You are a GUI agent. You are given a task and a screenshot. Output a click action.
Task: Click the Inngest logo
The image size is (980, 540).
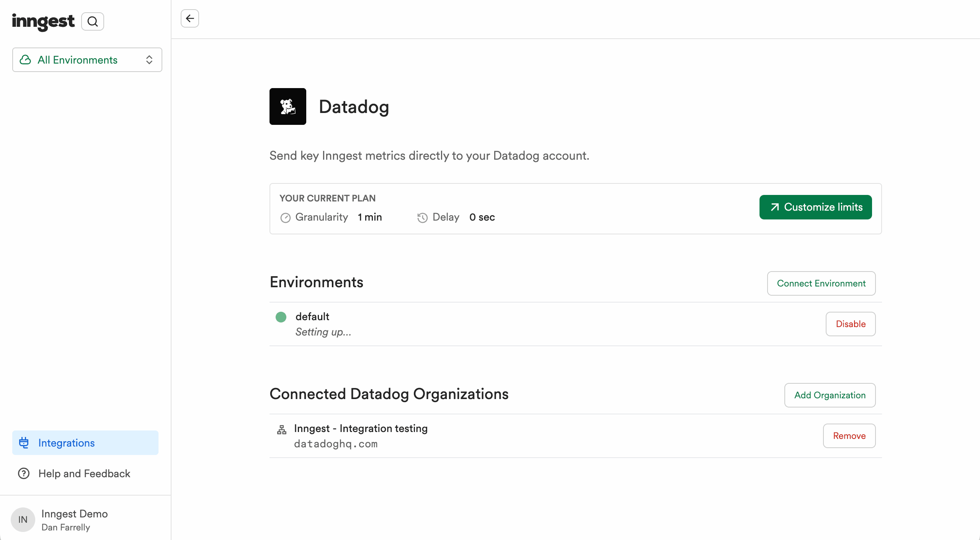pos(43,22)
